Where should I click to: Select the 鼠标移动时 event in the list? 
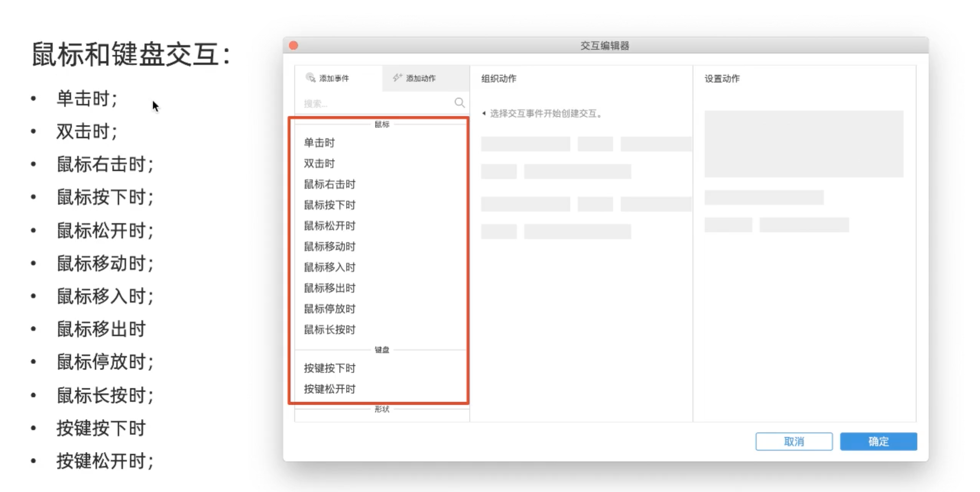(x=381, y=246)
